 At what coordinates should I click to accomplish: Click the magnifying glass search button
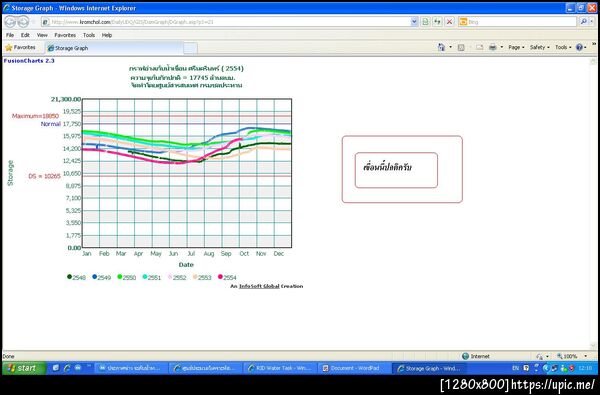pos(583,22)
